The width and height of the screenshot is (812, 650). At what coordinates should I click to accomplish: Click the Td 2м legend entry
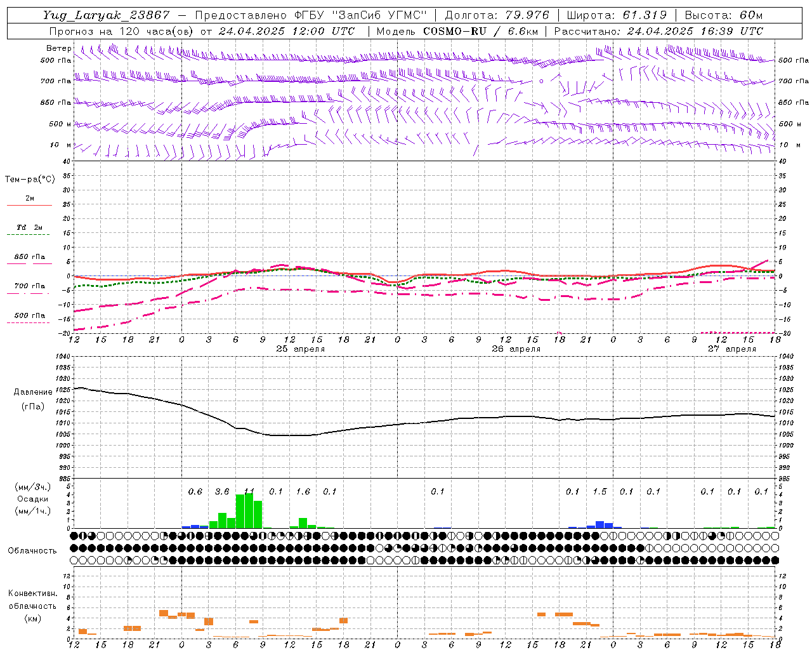[29, 227]
